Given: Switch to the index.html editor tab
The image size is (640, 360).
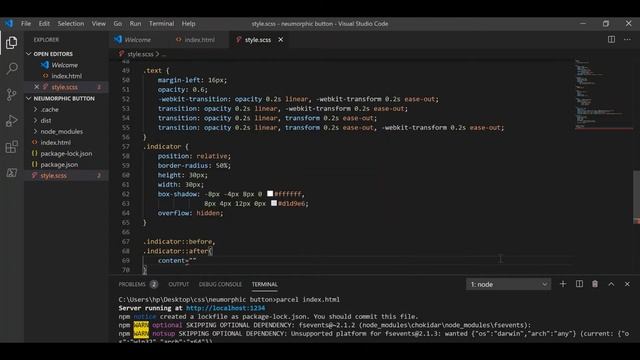Looking at the screenshot, I should point(198,40).
